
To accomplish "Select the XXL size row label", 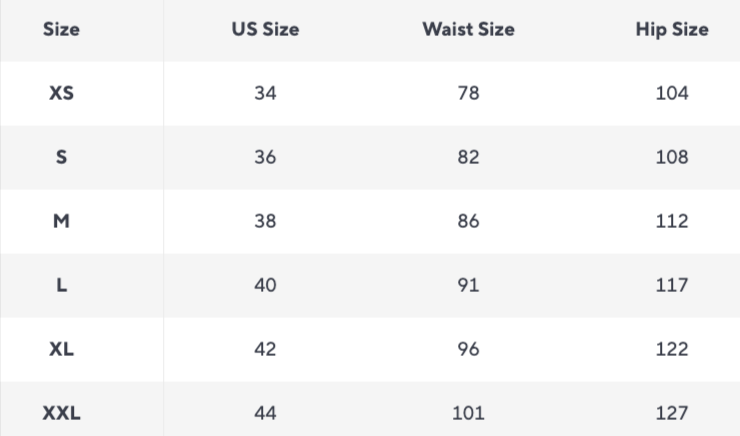I will click(61, 413).
